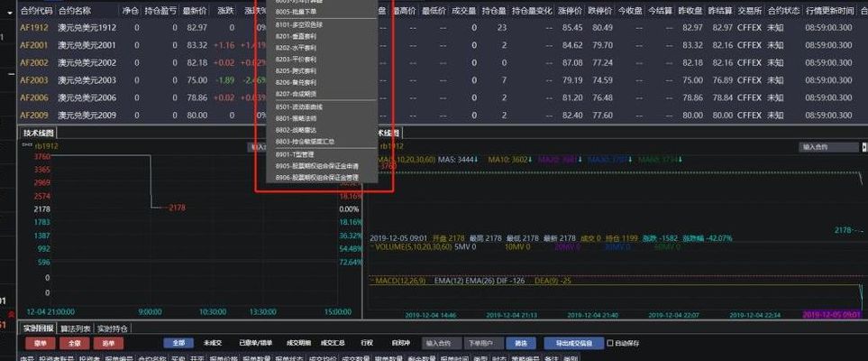Click the 跌停价 column header
The height and width of the screenshot is (361, 868).
point(600,11)
